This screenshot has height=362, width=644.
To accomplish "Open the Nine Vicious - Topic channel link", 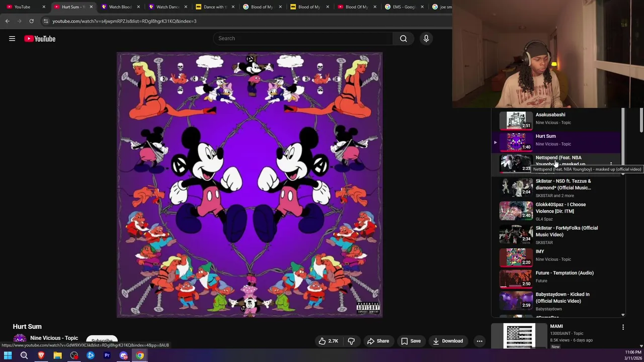I will point(54,338).
